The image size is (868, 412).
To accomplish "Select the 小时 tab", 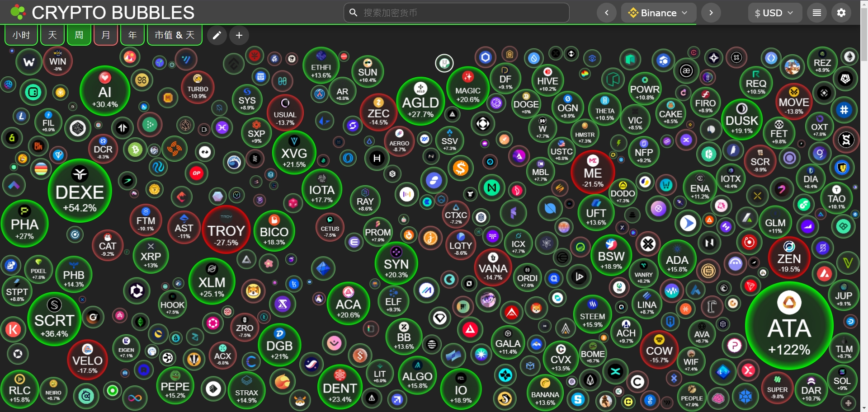I will pyautogui.click(x=21, y=35).
